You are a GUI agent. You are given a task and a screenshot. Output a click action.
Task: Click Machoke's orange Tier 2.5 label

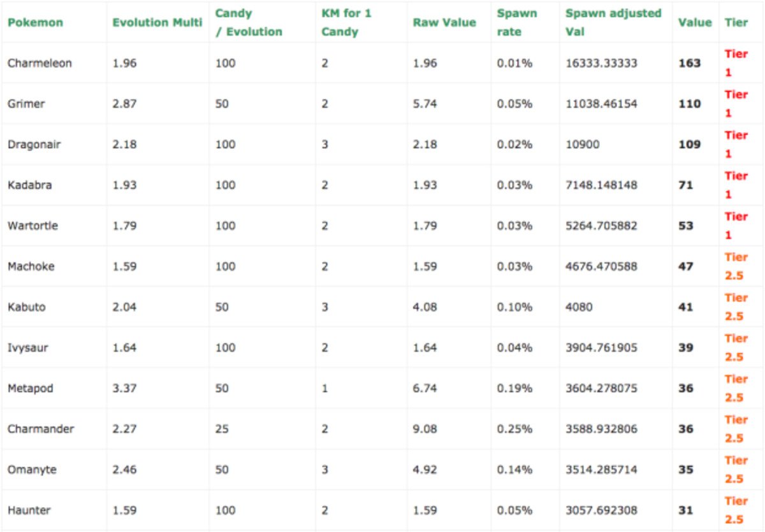click(736, 266)
